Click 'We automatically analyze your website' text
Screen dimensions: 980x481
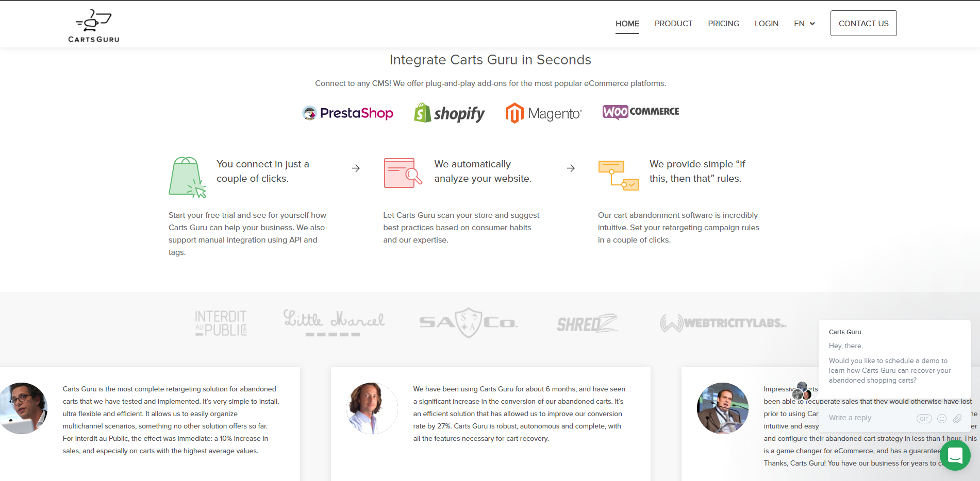point(483,171)
